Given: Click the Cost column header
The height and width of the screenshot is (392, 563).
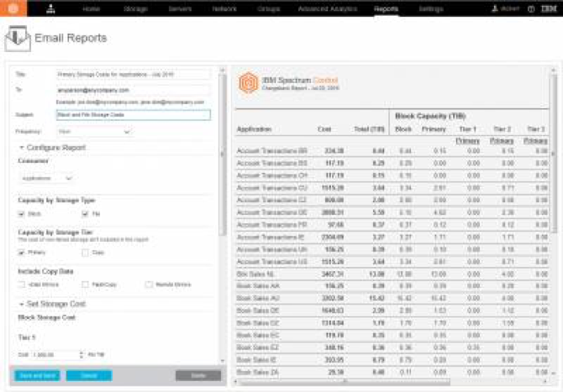Looking at the screenshot, I should click(x=324, y=129).
